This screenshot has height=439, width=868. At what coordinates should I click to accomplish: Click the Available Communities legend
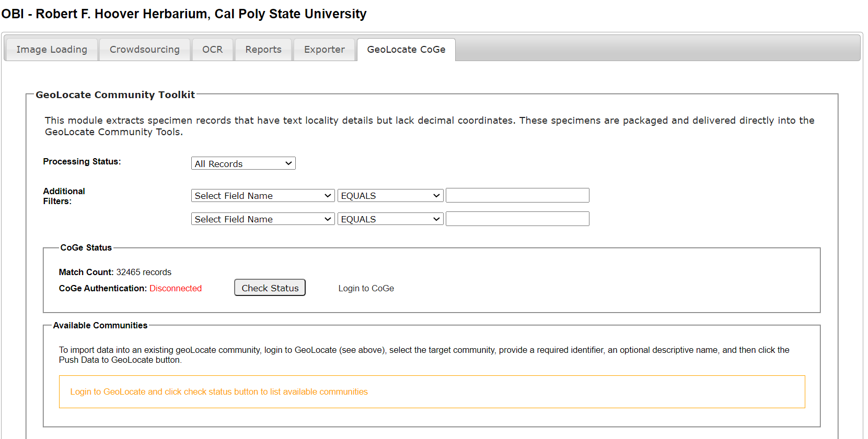pos(100,325)
